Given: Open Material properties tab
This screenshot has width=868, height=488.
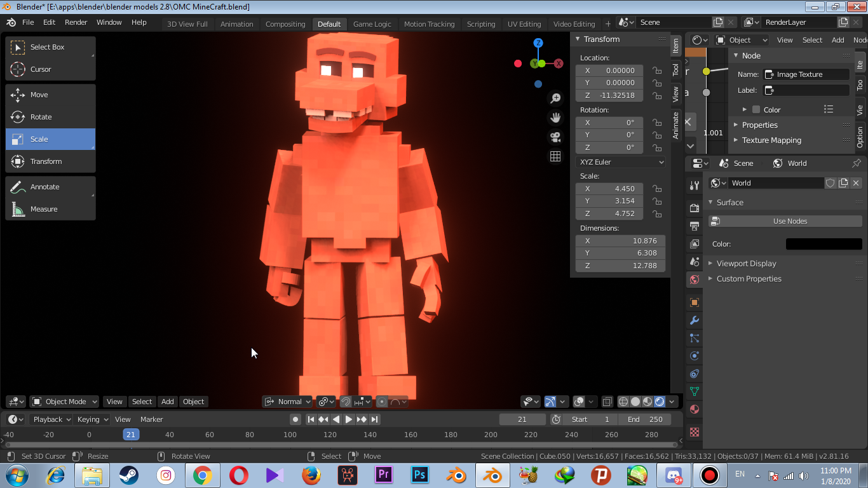Looking at the screenshot, I should click(x=694, y=409).
